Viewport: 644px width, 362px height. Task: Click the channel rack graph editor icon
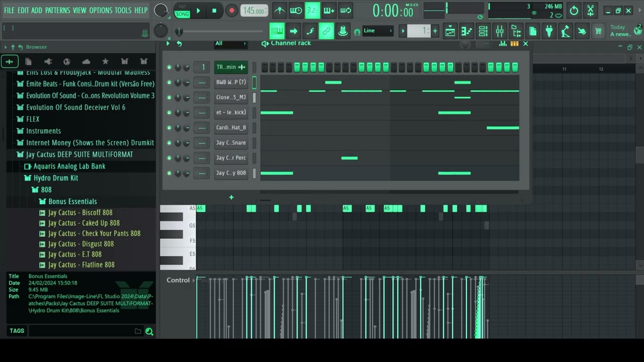(x=503, y=44)
